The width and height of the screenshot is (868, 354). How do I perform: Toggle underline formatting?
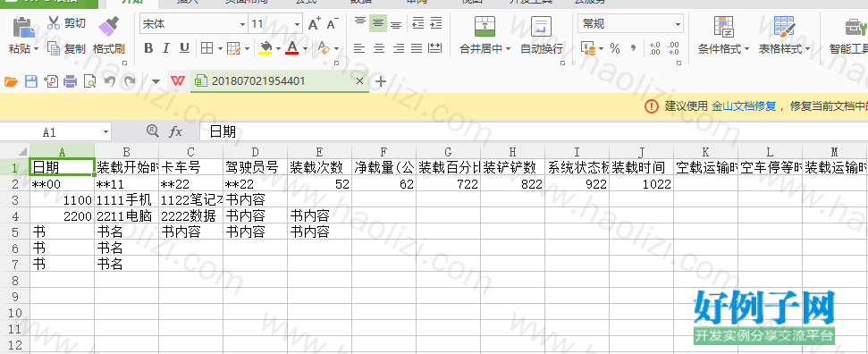point(185,48)
